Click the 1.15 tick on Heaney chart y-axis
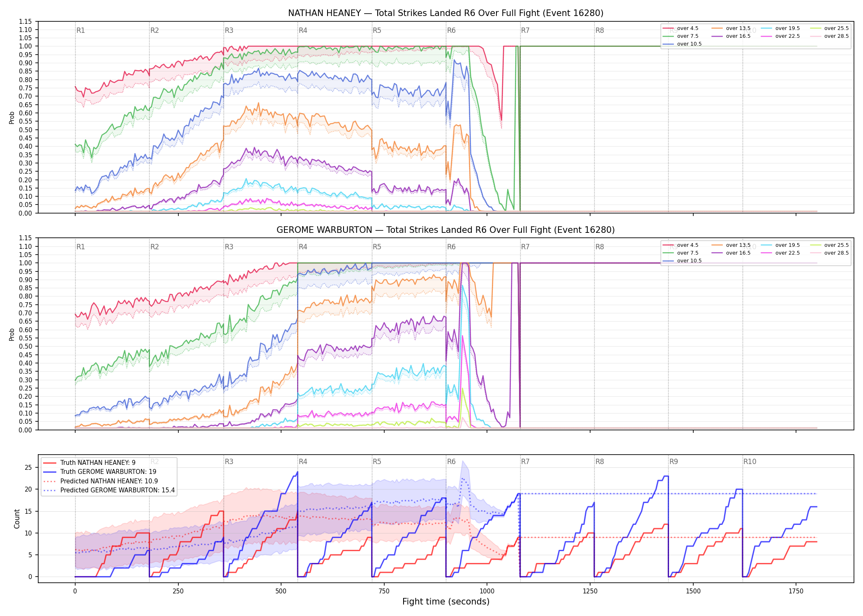Image resolution: width=863 pixels, height=616 pixels. tap(25, 21)
